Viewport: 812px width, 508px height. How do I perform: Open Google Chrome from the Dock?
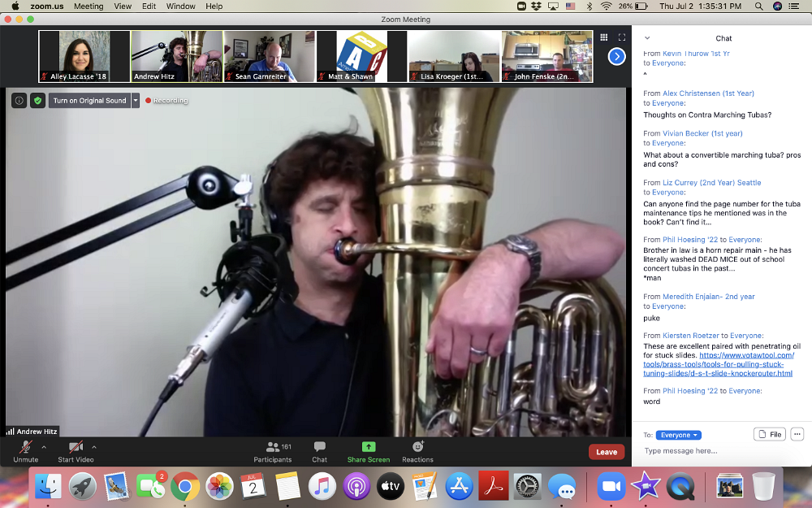[185, 487]
